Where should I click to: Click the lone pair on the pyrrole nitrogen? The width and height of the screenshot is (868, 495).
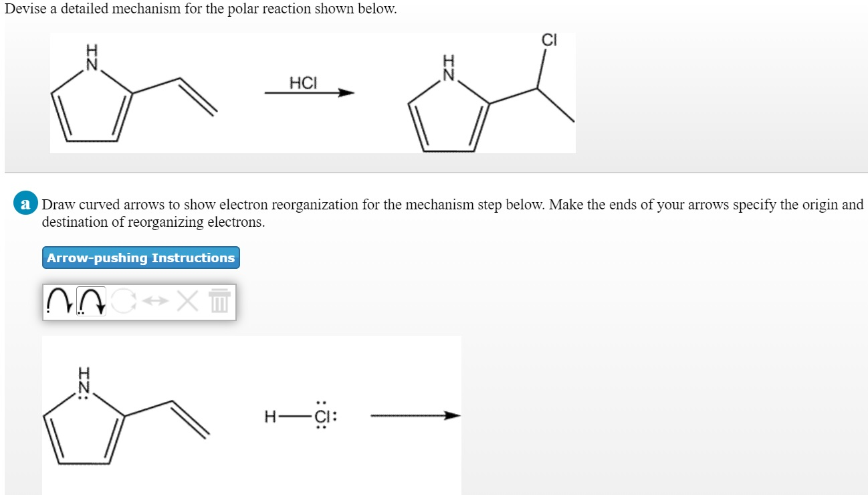pyautogui.click(x=83, y=396)
